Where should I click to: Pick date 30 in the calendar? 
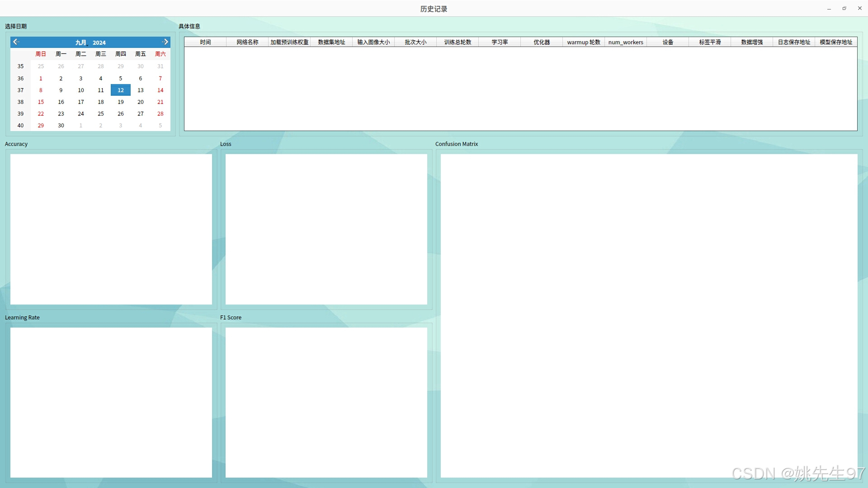pos(61,126)
